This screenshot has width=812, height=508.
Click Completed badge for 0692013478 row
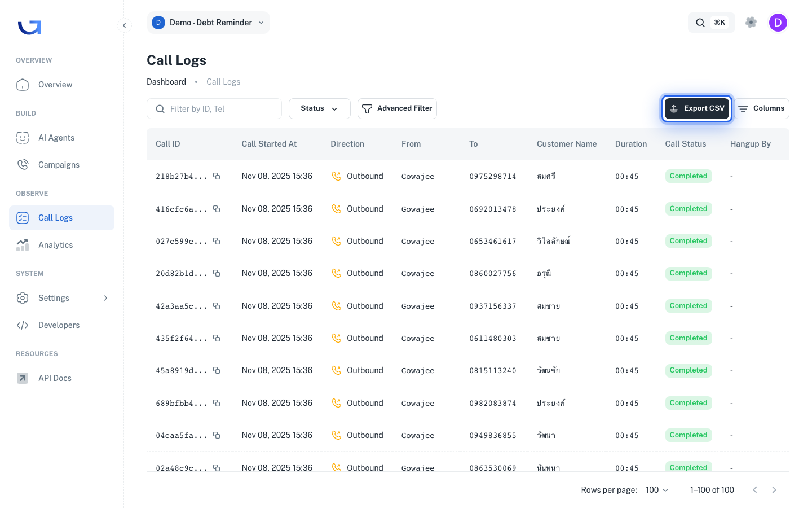(689, 209)
